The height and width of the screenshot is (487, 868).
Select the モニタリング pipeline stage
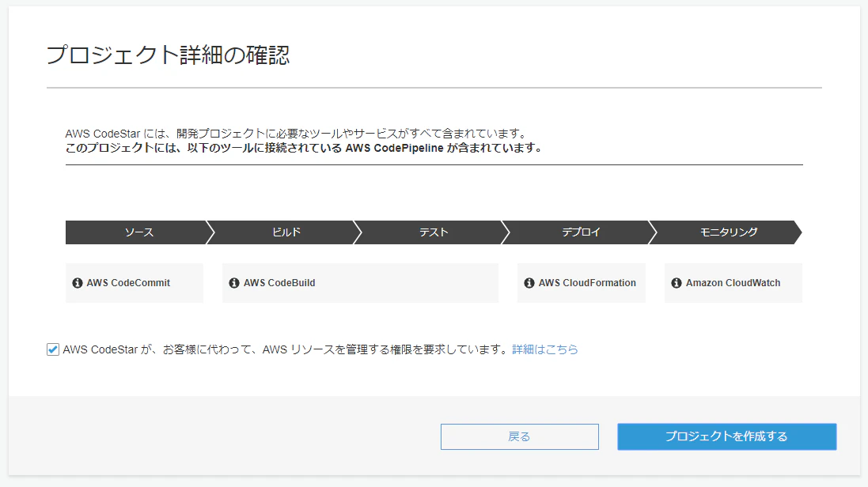click(x=729, y=232)
